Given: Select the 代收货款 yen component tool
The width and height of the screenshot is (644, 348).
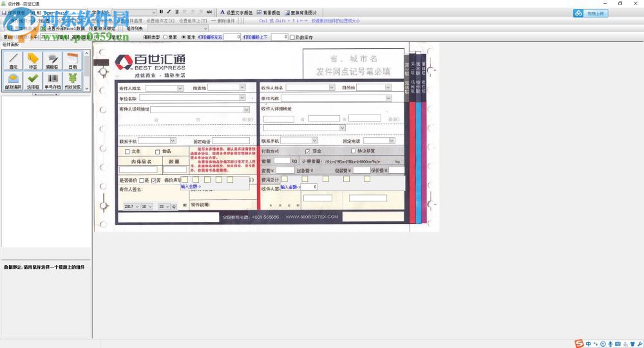Looking at the screenshot, I should click(x=72, y=81).
